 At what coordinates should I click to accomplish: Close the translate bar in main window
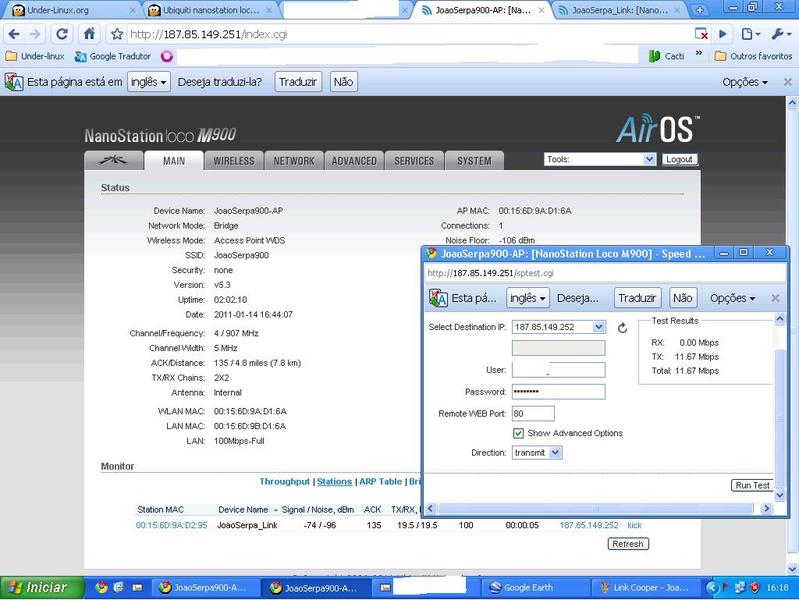787,82
